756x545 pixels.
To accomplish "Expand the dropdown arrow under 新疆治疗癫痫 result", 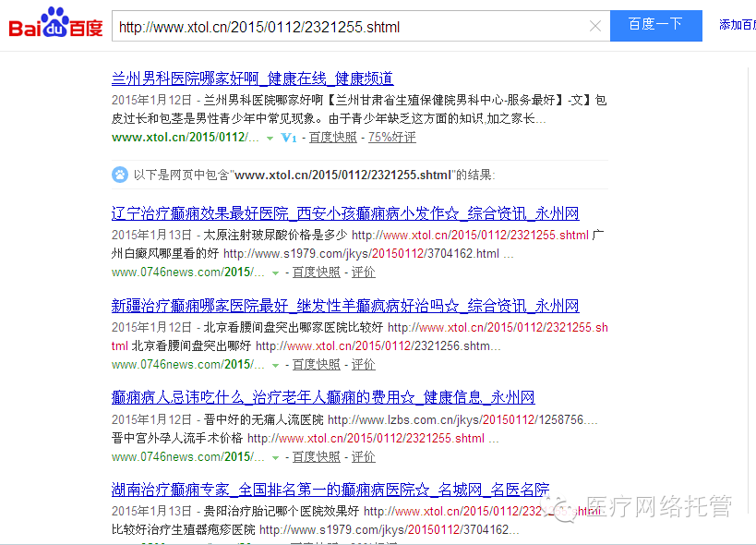I will pos(275,366).
